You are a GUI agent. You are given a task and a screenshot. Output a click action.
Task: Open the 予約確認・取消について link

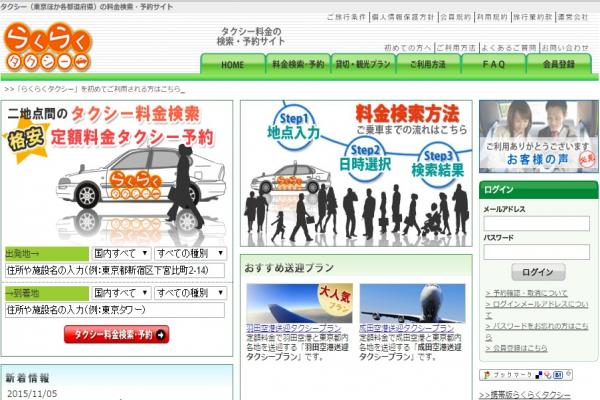(x=526, y=293)
